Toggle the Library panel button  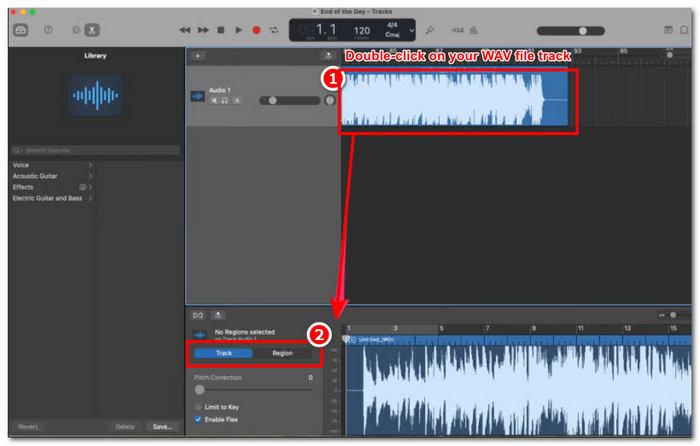tap(21, 30)
